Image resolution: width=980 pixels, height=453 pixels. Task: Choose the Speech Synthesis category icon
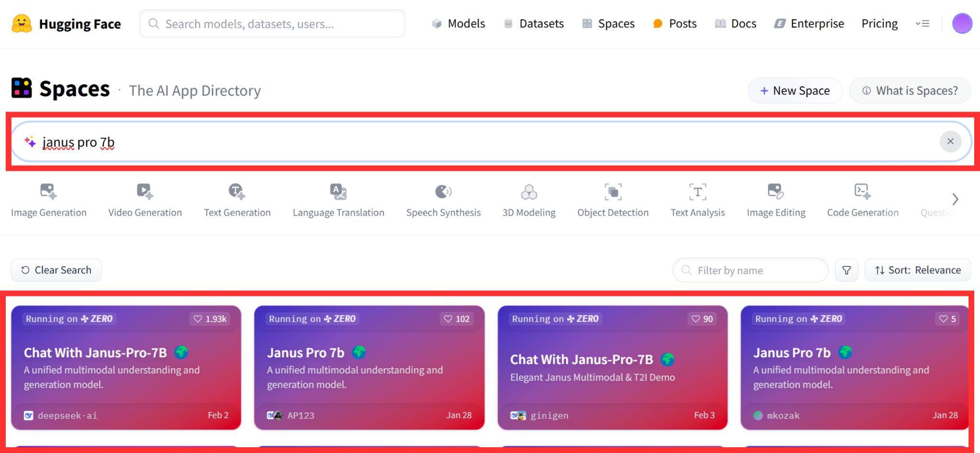pos(443,192)
